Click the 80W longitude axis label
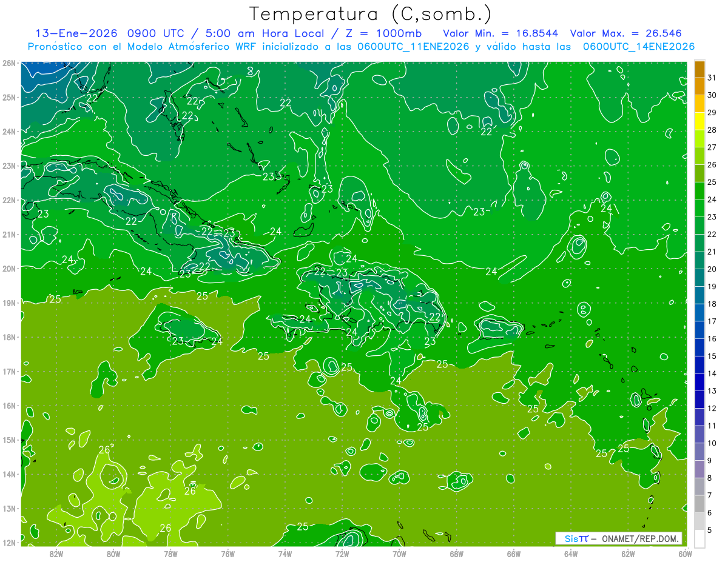The width and height of the screenshot is (728, 562). click(113, 553)
